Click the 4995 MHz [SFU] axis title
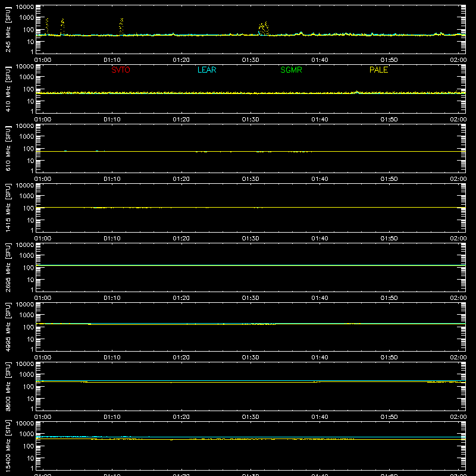476x476 pixels. pyautogui.click(x=8, y=327)
